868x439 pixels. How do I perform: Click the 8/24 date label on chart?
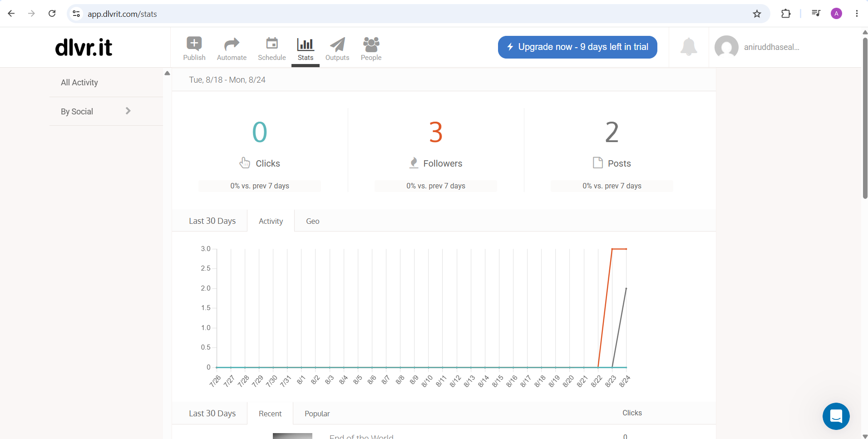pos(625,381)
